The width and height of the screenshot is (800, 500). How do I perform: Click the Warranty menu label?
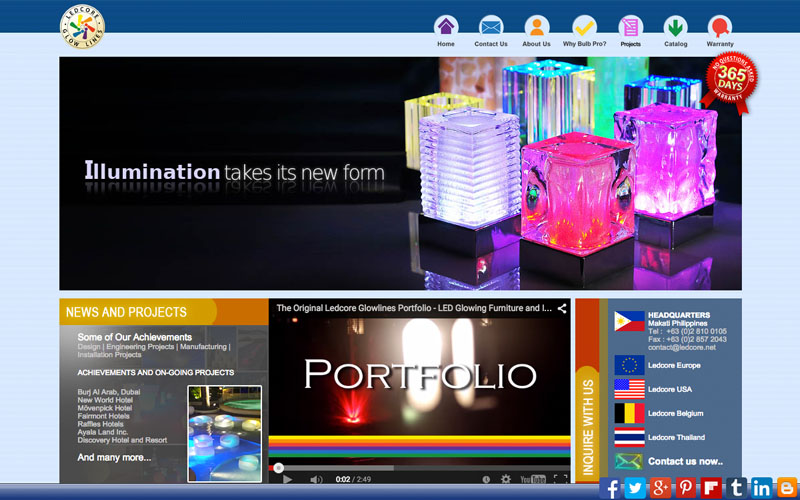click(720, 44)
